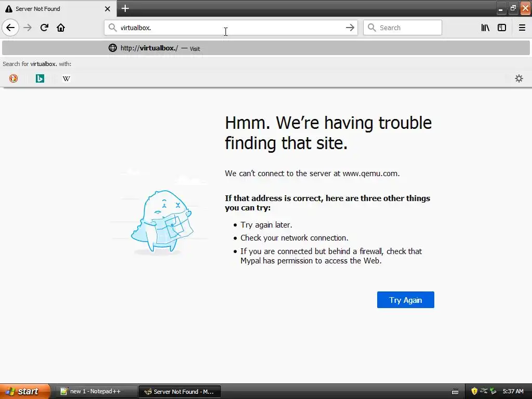
Task: Open the Windows start menu
Action: click(25, 391)
